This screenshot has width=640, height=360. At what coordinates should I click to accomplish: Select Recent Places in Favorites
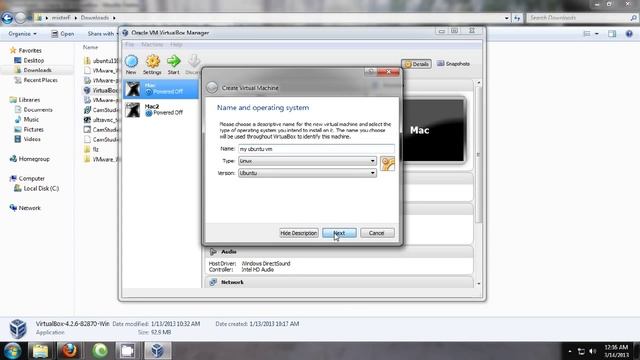coord(40,80)
